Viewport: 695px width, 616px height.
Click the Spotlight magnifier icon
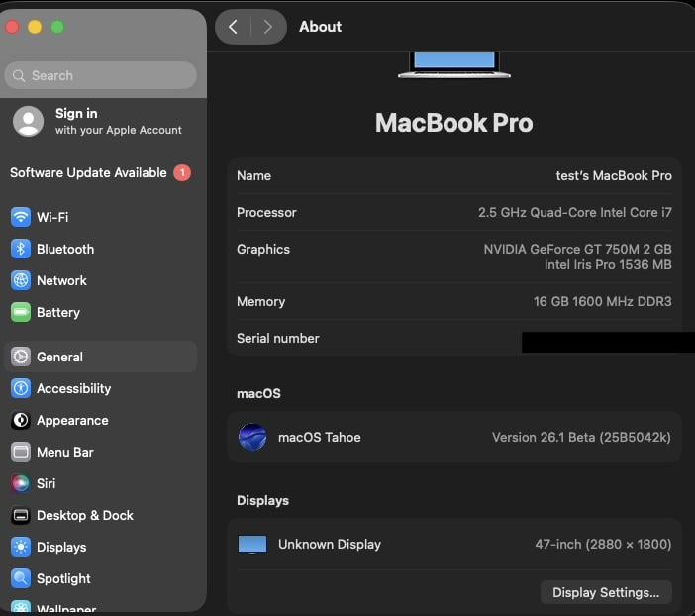tap(21, 578)
